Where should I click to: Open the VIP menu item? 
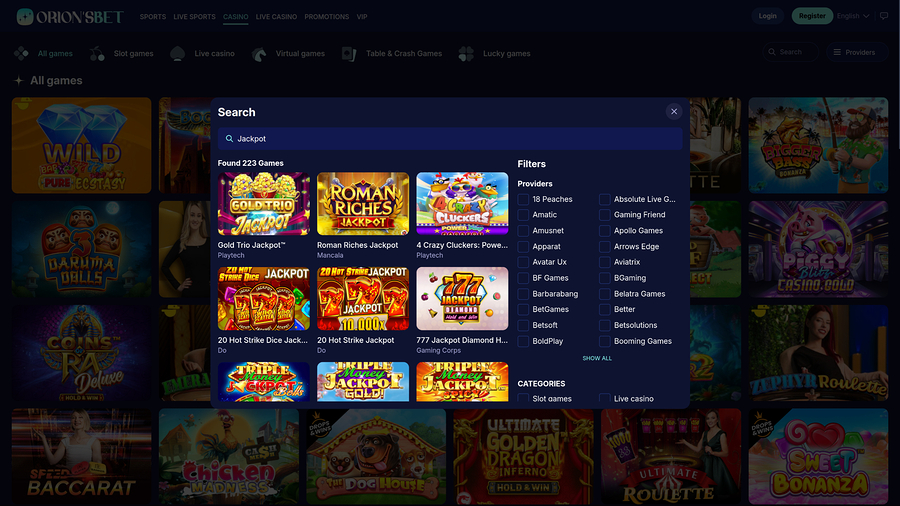coord(362,17)
